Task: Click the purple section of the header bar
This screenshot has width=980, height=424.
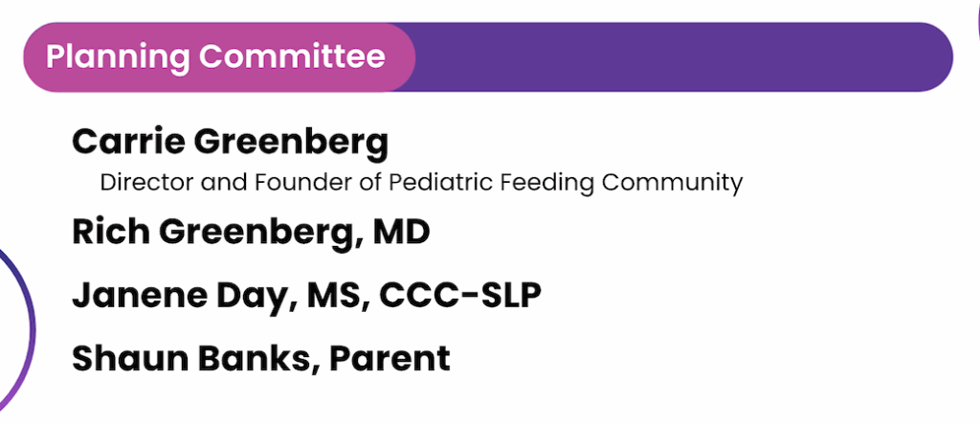Action: tap(679, 56)
